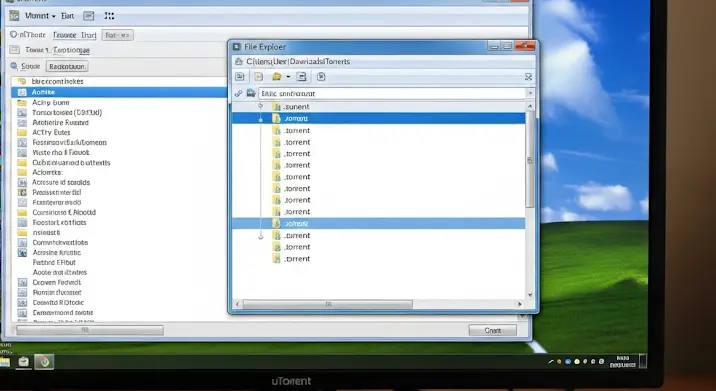Click the vertical scrollbar thumb in File Explorer
The height and width of the screenshot is (391, 716).
(x=530, y=160)
